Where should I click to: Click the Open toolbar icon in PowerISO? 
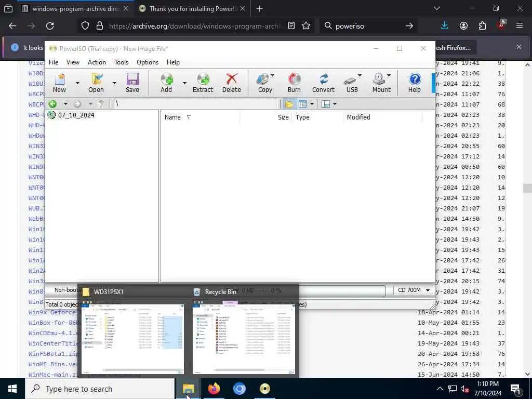coord(96,83)
